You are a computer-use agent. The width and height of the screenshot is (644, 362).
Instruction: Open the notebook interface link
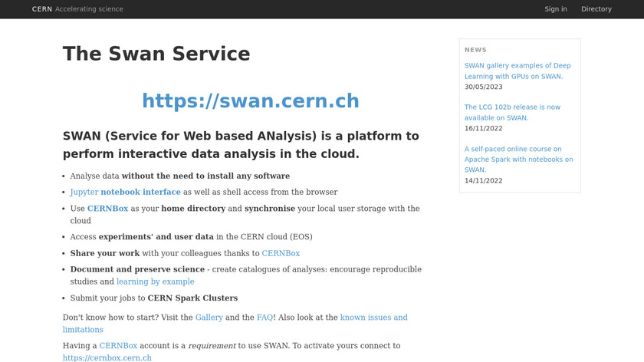tap(141, 192)
